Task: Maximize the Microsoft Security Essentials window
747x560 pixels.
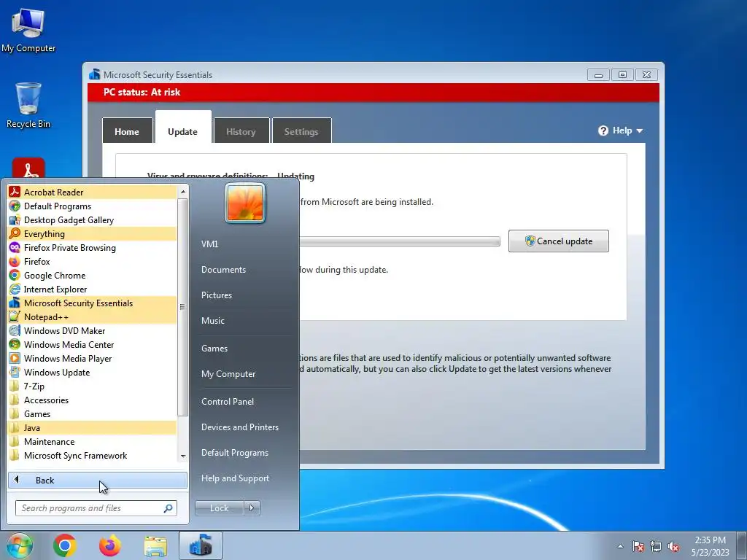Action: coord(622,75)
